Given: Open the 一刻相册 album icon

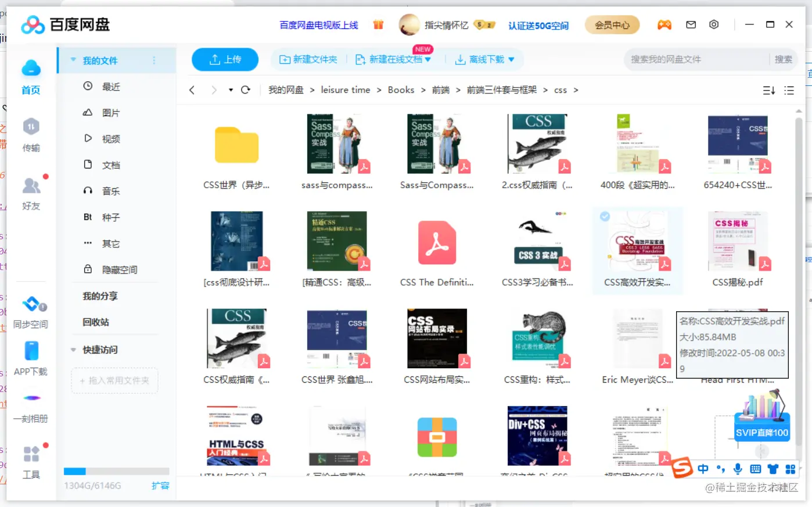Looking at the screenshot, I should coord(32,398).
